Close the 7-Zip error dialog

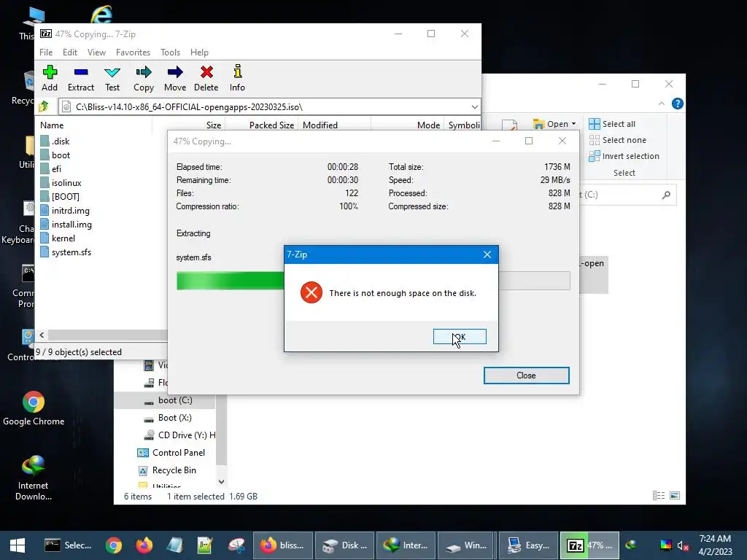(487, 254)
